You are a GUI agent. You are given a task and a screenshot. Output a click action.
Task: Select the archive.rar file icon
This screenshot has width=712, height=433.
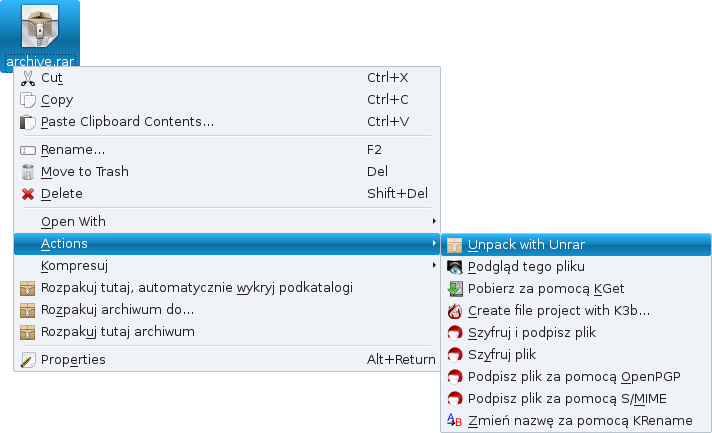(40, 26)
